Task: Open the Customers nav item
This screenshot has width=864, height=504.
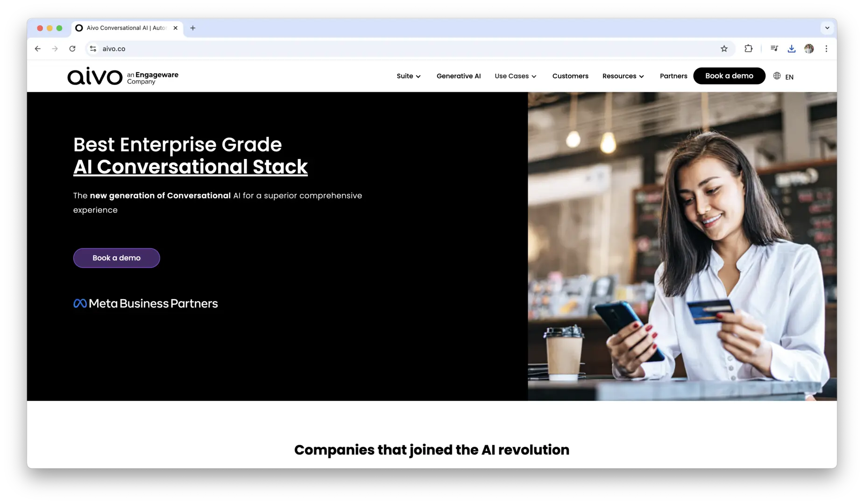Action: [570, 76]
